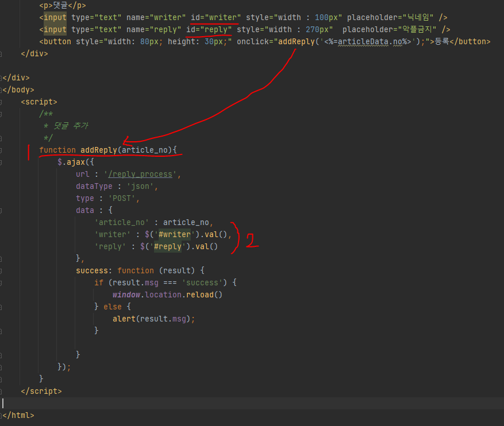Click the 'function' keyword before addReply
504x426 pixels.
[57, 150]
